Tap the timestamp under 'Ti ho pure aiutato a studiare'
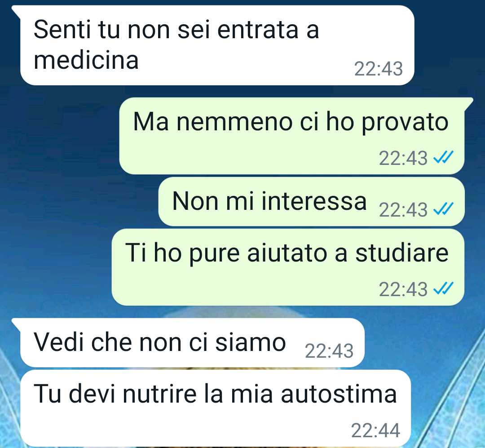This screenshot has height=448, width=485. click(403, 289)
